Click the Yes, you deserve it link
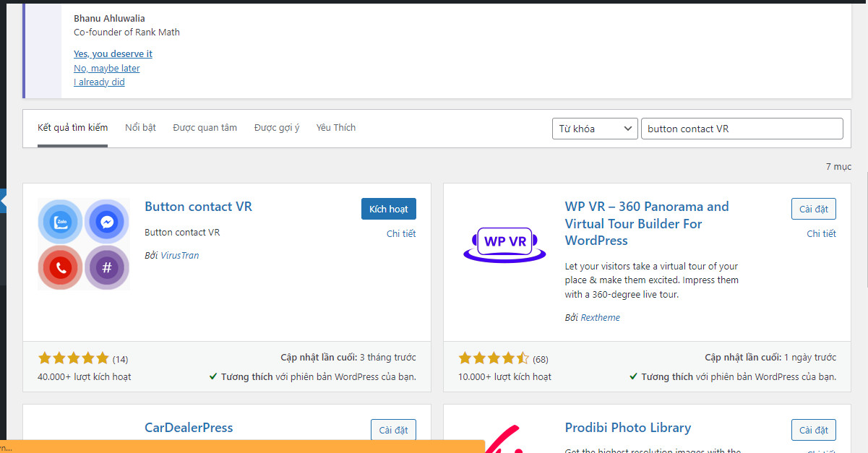 (113, 53)
